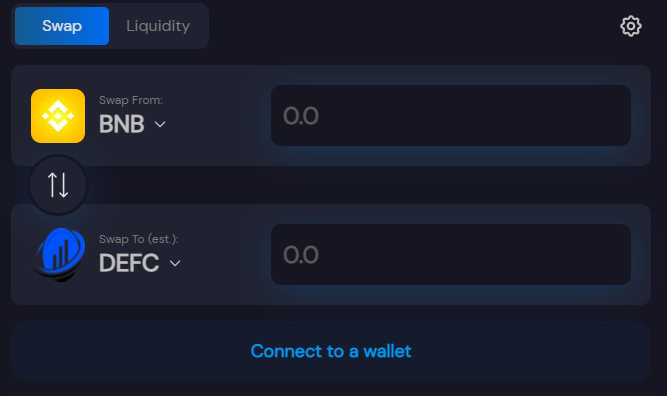Click the wallet connect bar's blue text
This screenshot has height=396, width=667.
[331, 351]
